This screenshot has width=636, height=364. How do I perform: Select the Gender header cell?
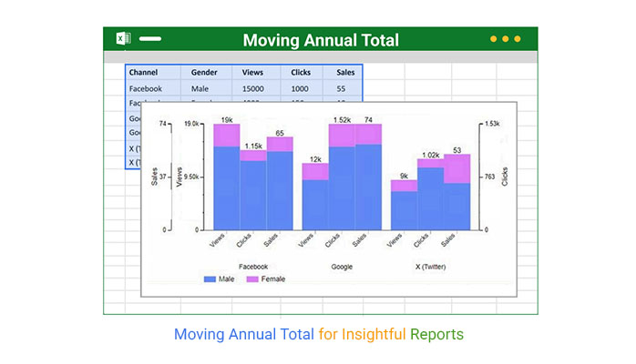tap(204, 72)
